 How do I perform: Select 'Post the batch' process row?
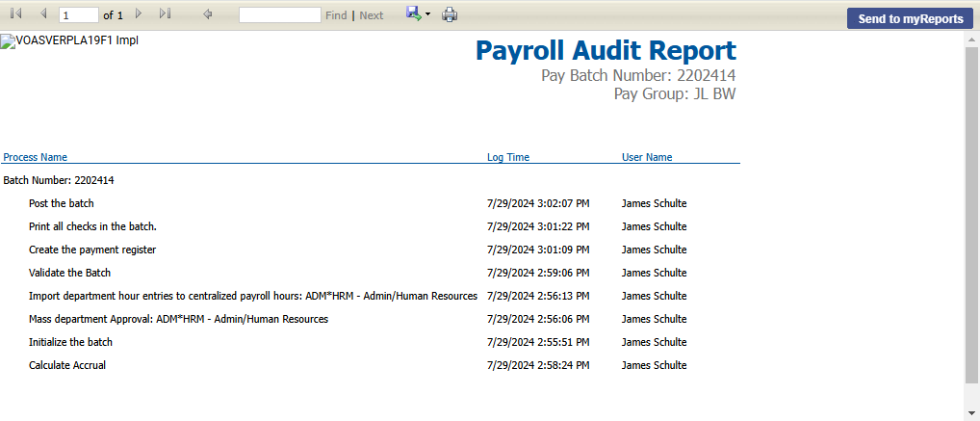pyautogui.click(x=62, y=203)
